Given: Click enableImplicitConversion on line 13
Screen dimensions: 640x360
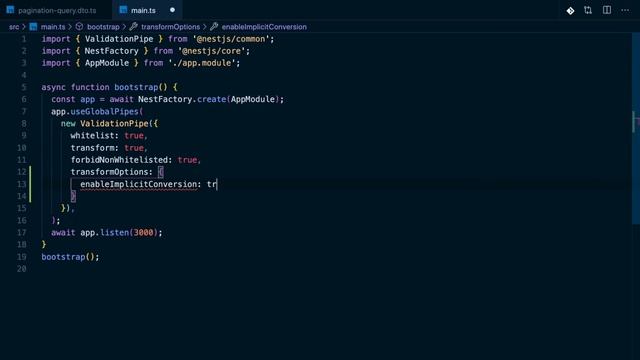Looking at the screenshot, I should pyautogui.click(x=138, y=184).
